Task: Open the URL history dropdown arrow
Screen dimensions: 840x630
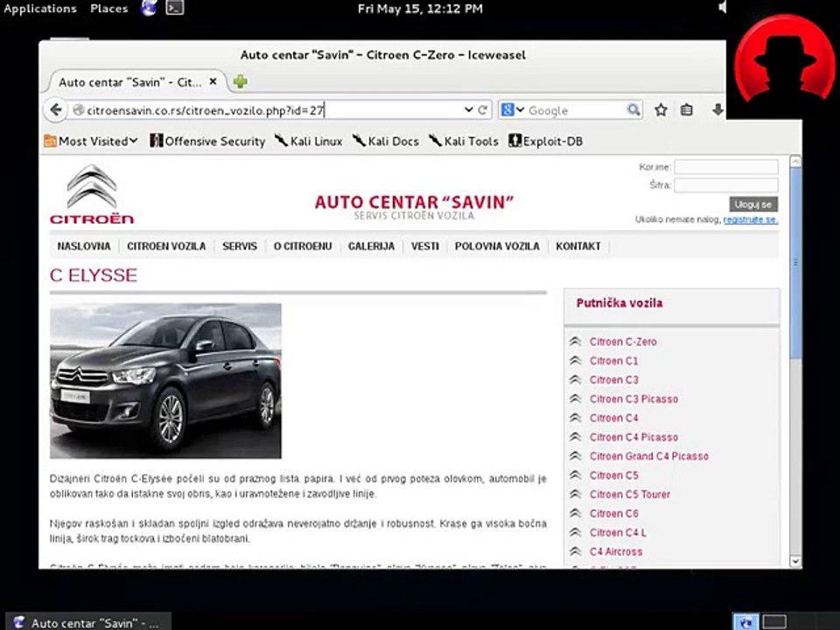Action: coord(468,110)
